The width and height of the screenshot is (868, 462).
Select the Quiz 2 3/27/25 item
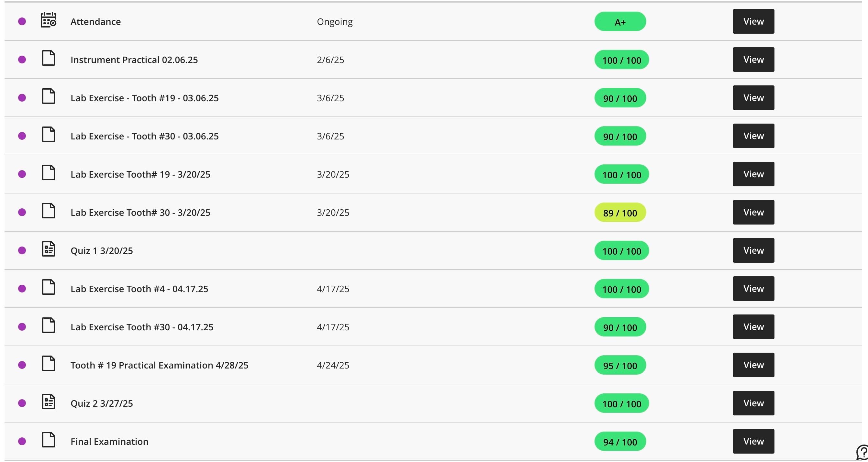coord(102,403)
